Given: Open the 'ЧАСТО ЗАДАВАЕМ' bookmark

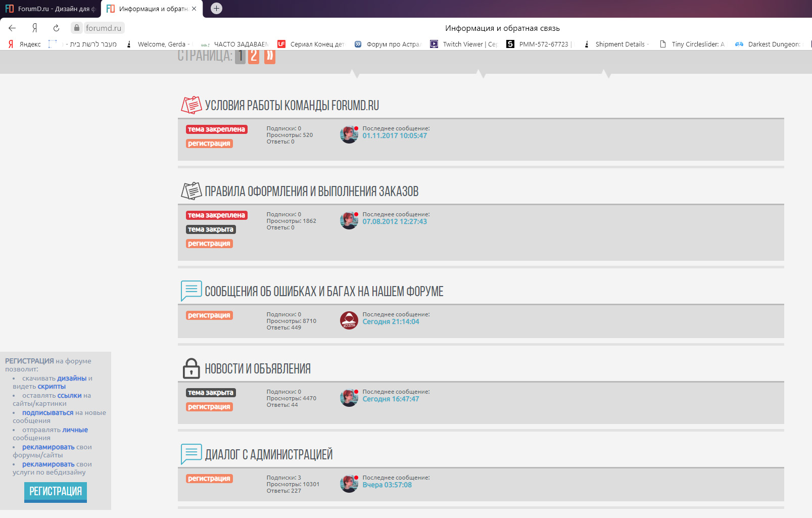Looking at the screenshot, I should click(x=235, y=44).
